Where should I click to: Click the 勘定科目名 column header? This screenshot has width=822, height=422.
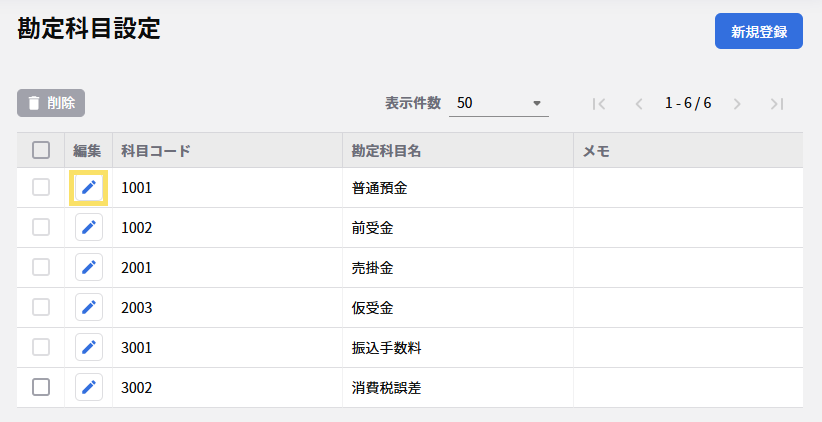386,151
